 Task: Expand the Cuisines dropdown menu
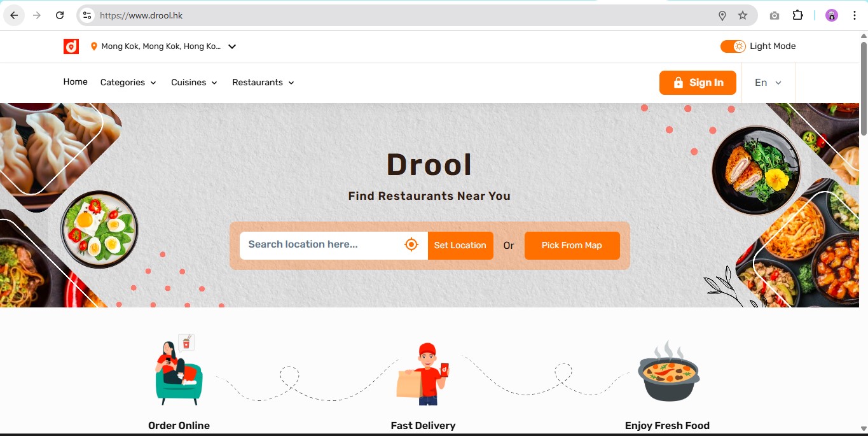[x=194, y=83]
